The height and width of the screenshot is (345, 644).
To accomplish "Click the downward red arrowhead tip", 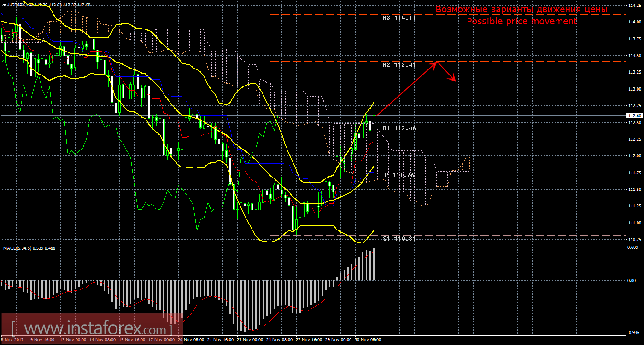I will [456, 81].
